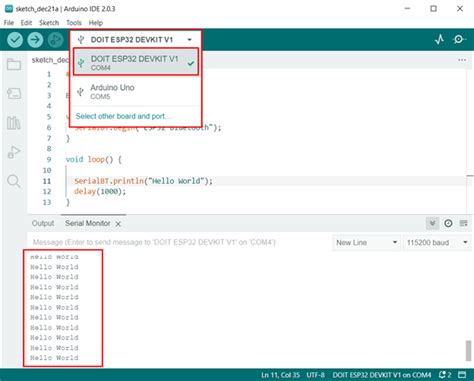474x381 pixels.
Task: Open the Help menu
Action: [96, 23]
